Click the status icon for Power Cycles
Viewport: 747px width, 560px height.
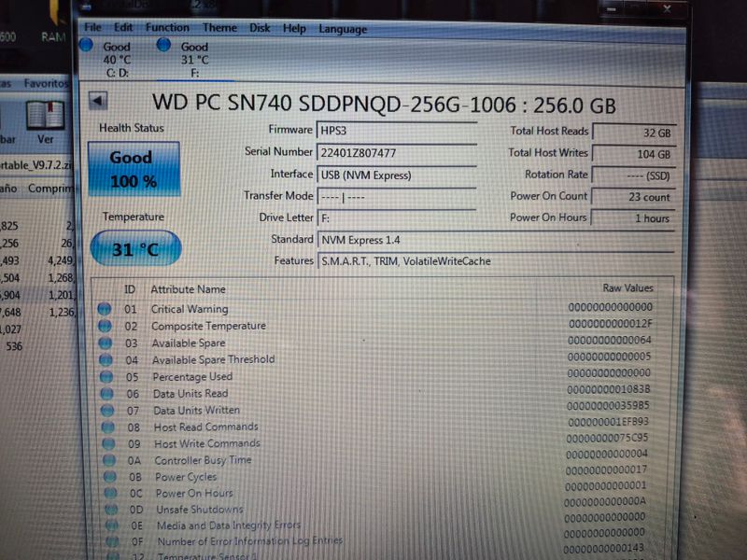coord(109,477)
